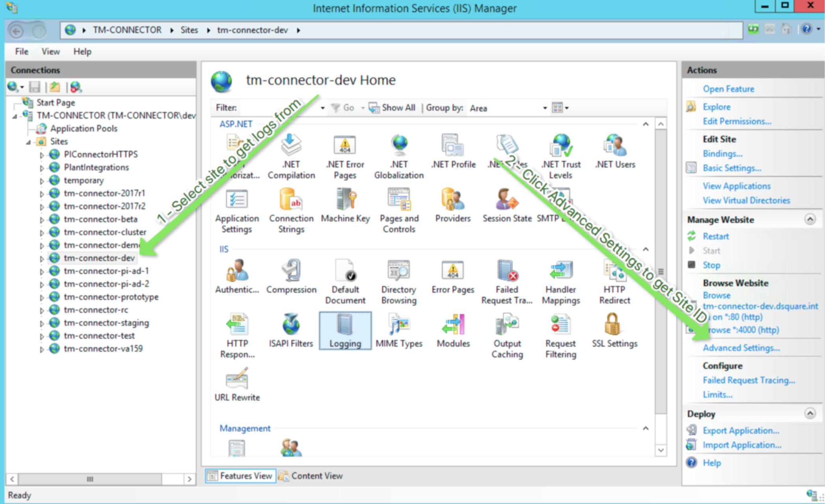Open the Logging feature icon
The width and height of the screenshot is (825, 504).
(345, 330)
